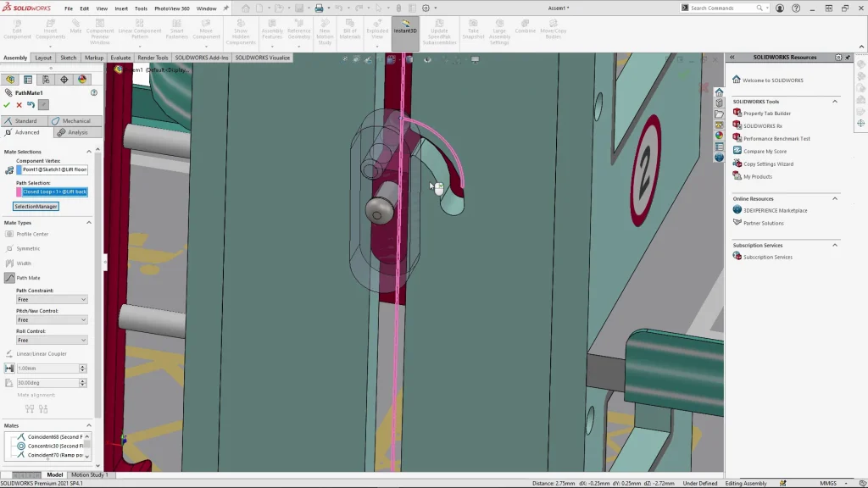This screenshot has height=488, width=868.
Task: Open the DisplayManager color wheel tab
Action: [82, 80]
